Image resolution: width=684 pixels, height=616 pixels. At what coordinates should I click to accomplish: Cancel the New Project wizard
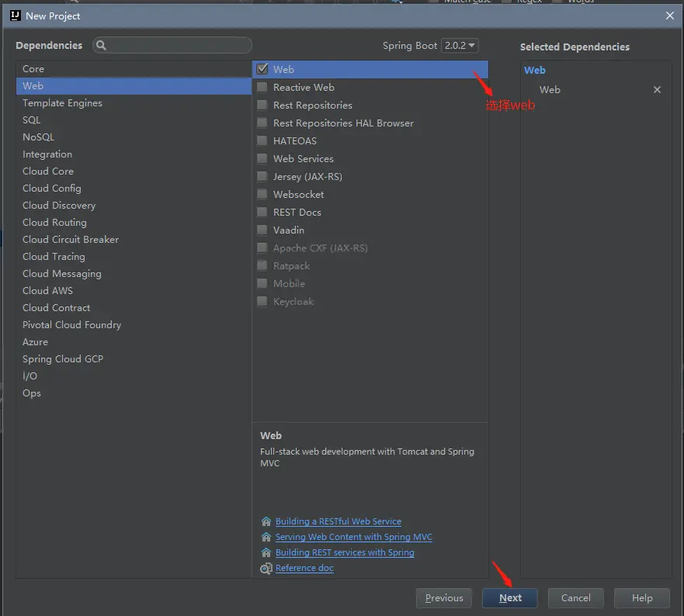pyautogui.click(x=576, y=597)
